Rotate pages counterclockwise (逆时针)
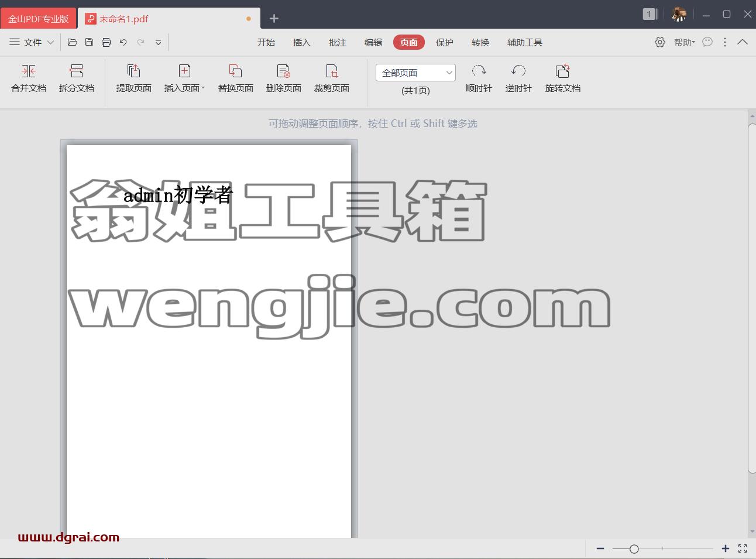Viewport: 756px width, 559px height. coord(518,78)
